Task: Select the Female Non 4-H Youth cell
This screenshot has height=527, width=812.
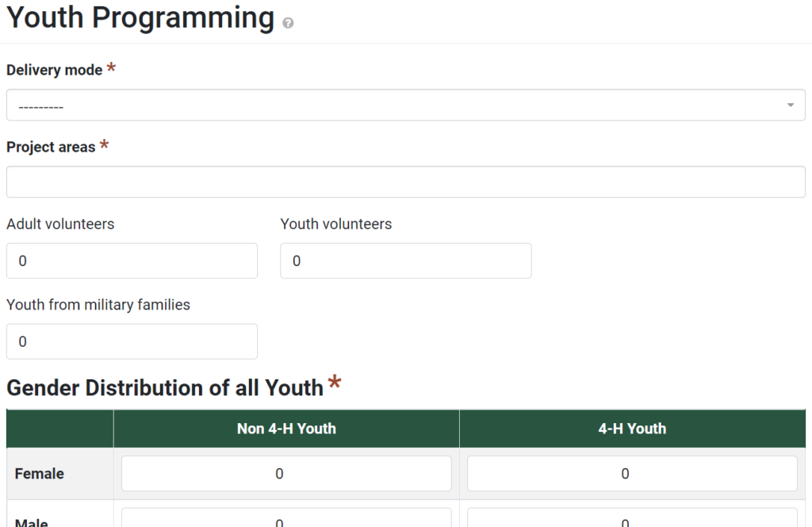Action: [285, 473]
